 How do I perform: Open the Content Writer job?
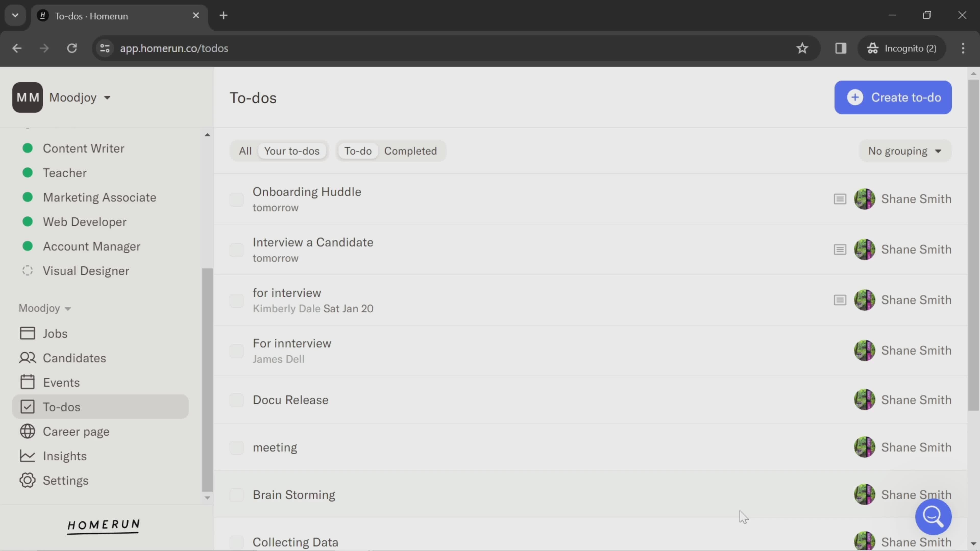click(83, 148)
